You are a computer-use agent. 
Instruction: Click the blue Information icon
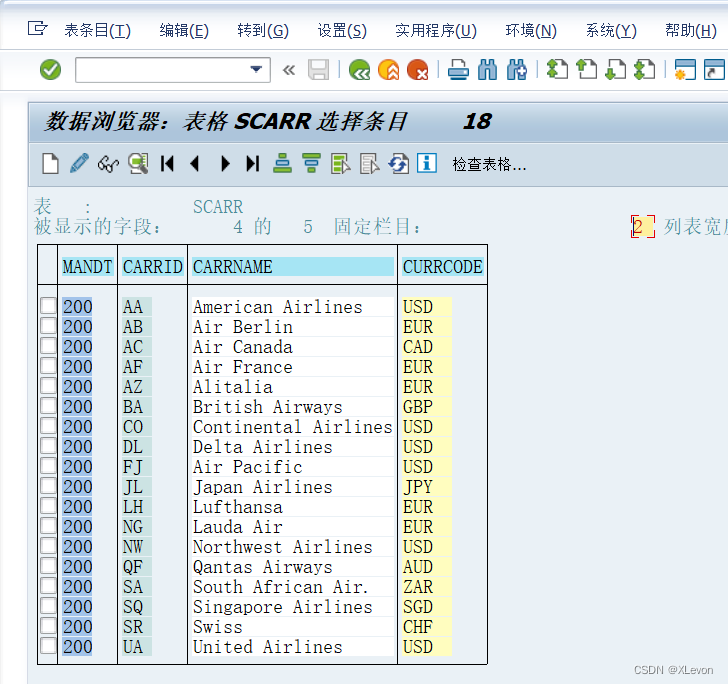point(427,163)
